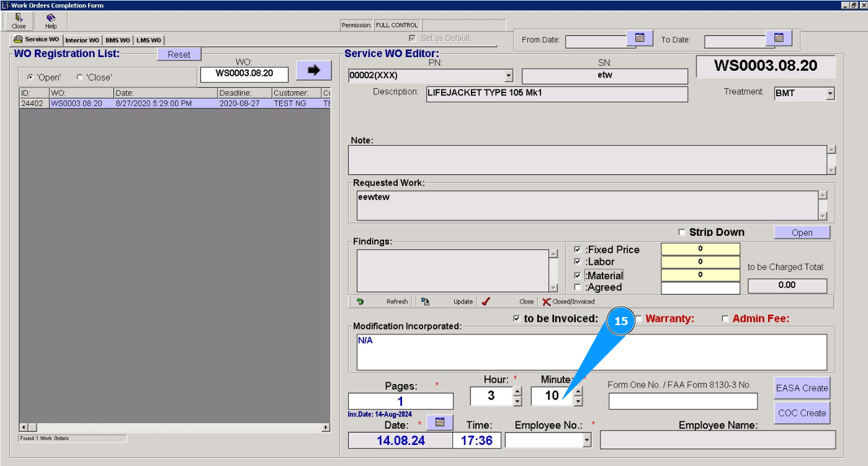This screenshot has width=868, height=466.
Task: Select the 'Close' radio button
Action: click(x=79, y=78)
